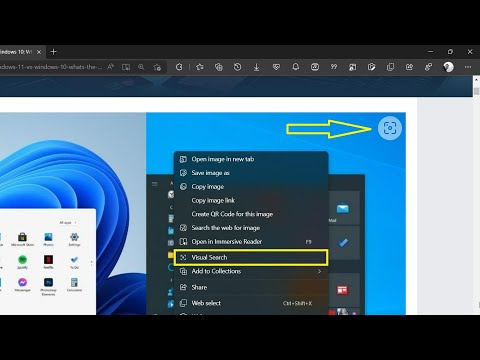Open Immersive Reader from the address bar icon
This screenshot has height=360, width=480.
coord(126,67)
